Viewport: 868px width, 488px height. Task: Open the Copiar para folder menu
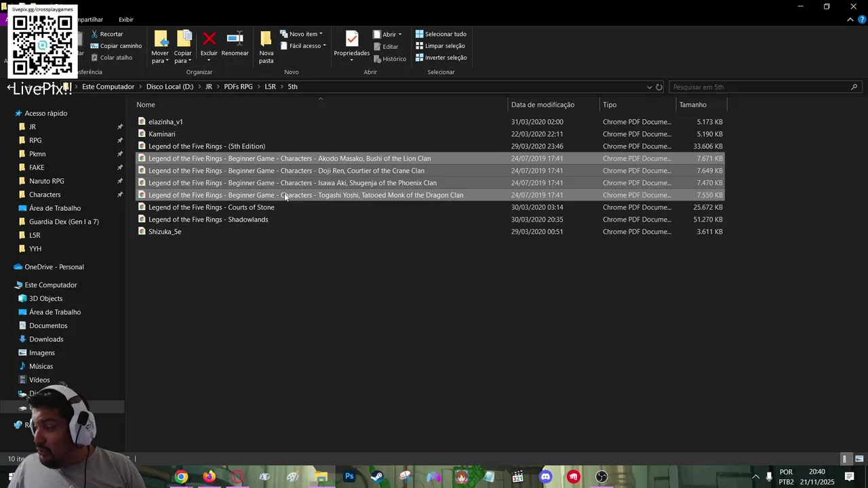click(x=183, y=47)
